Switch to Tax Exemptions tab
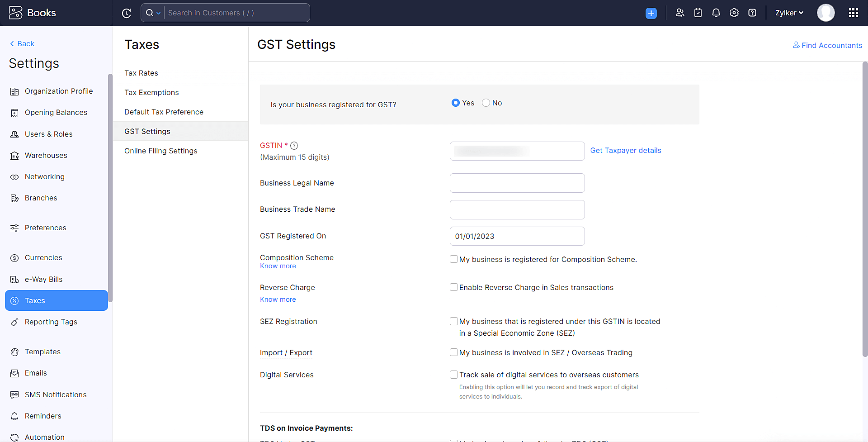The height and width of the screenshot is (442, 868). [151, 92]
